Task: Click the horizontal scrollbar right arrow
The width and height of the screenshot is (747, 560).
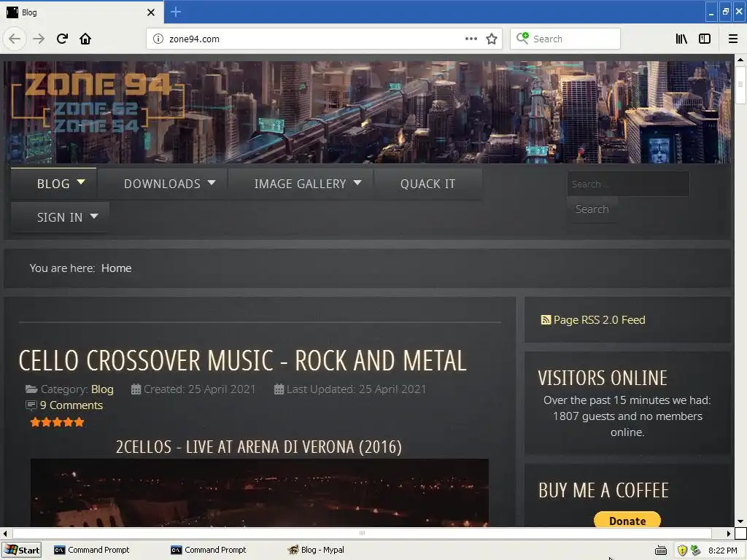Action: [729, 533]
